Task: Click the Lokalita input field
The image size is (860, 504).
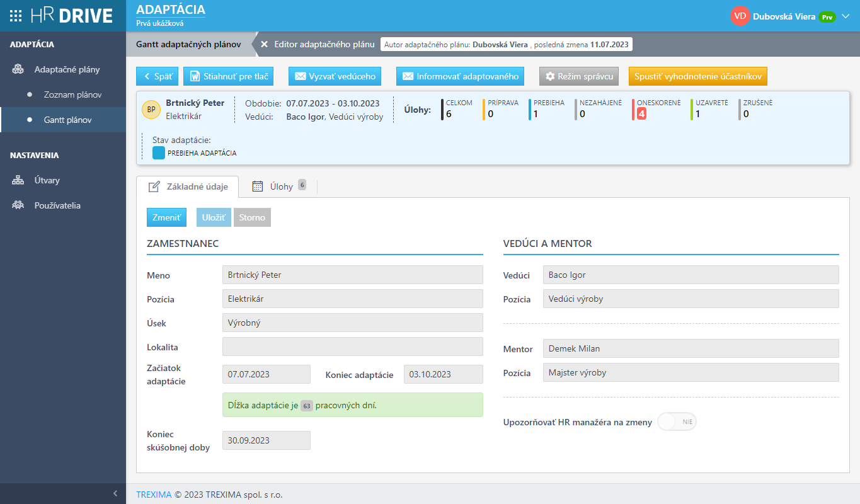Action: 352,346
